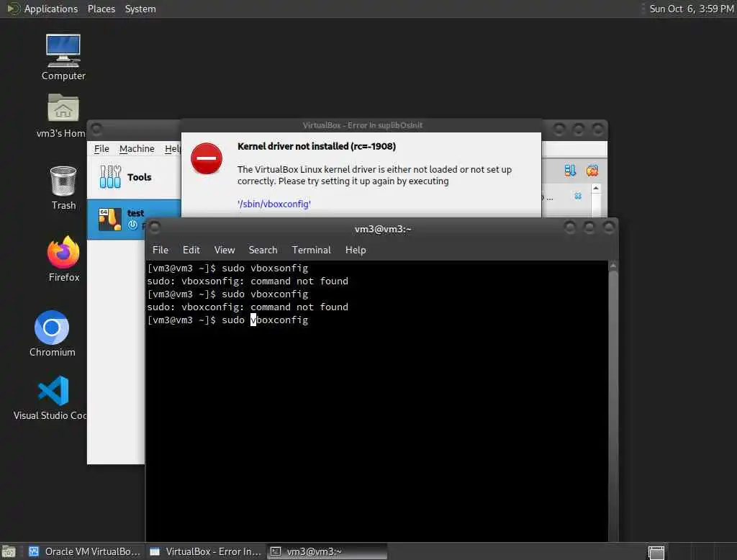The height and width of the screenshot is (560, 737).
Task: Switch to VirtualBox - Error taskbar button
Action: (x=205, y=551)
